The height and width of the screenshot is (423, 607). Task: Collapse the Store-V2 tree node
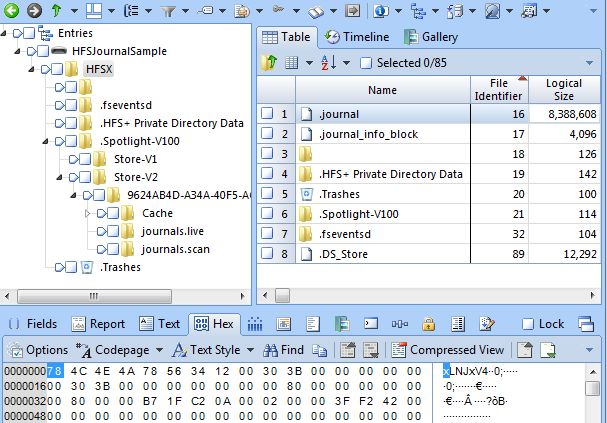point(59,177)
